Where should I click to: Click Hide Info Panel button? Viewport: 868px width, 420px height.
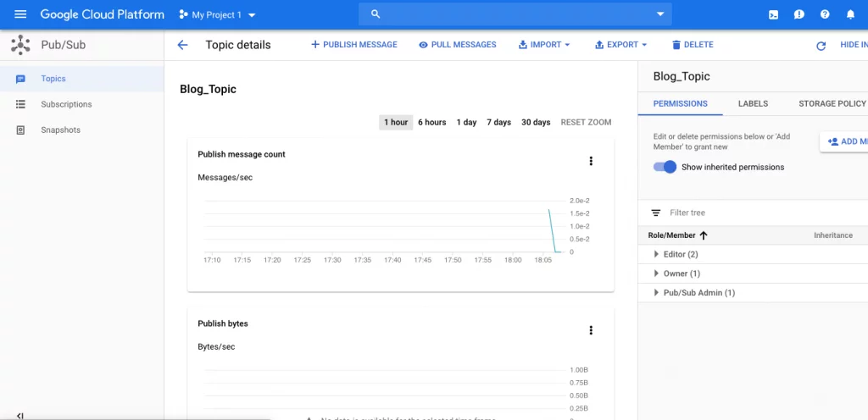click(854, 45)
